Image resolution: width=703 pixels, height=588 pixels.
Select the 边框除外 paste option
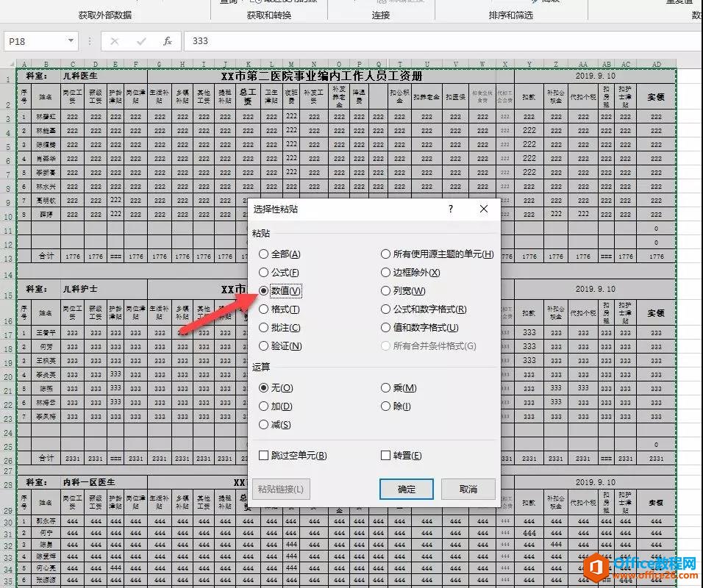click(x=385, y=271)
